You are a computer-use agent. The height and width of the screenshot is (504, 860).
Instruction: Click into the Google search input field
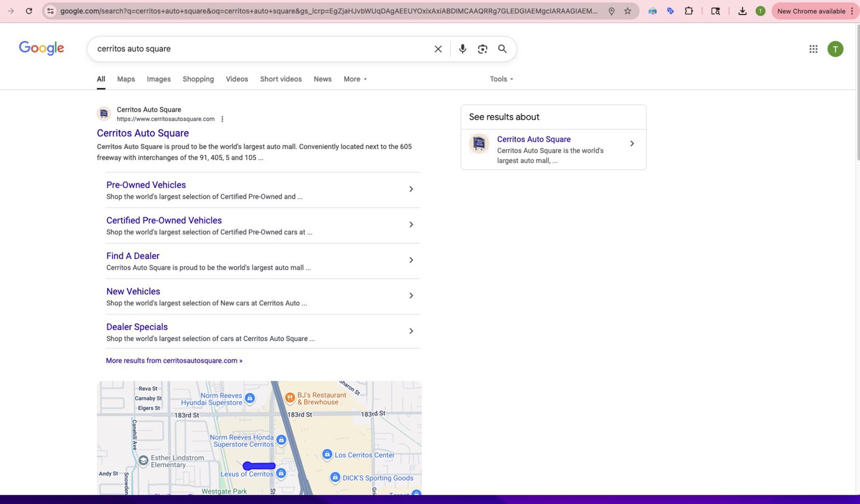click(263, 49)
